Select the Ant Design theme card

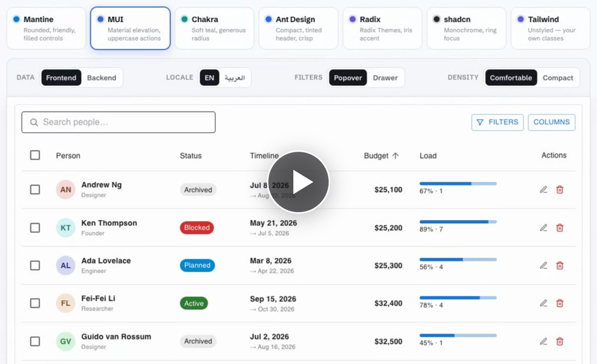tap(298, 28)
